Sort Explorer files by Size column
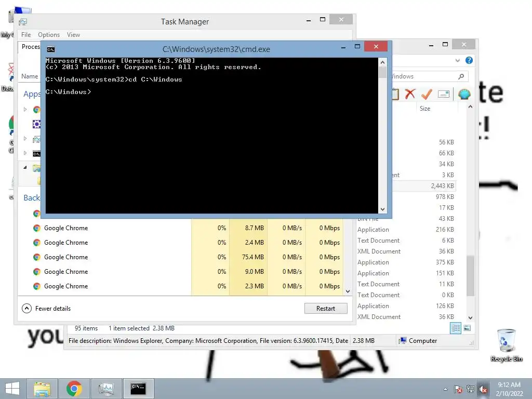Viewport: 532px width, 399px height. (x=425, y=109)
